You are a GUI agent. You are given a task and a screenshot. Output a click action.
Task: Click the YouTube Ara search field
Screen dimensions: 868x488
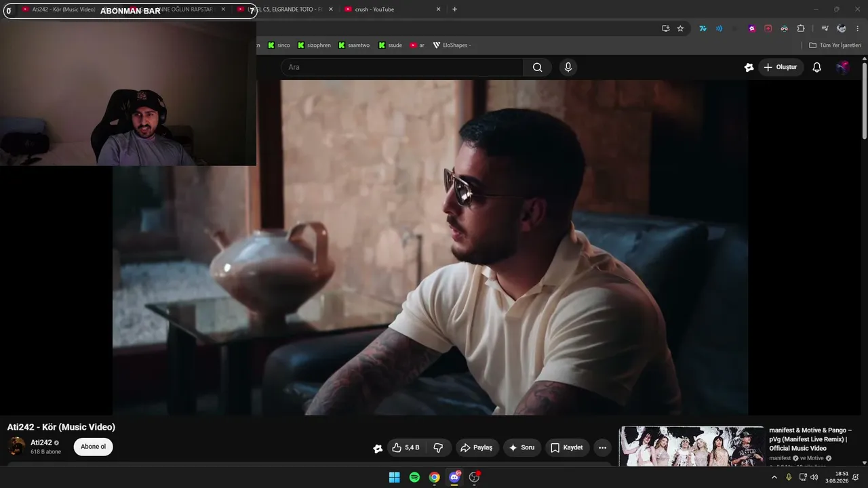click(401, 67)
